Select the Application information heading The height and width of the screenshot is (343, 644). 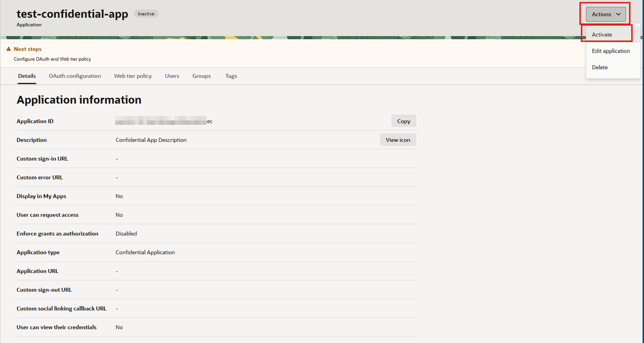[79, 100]
